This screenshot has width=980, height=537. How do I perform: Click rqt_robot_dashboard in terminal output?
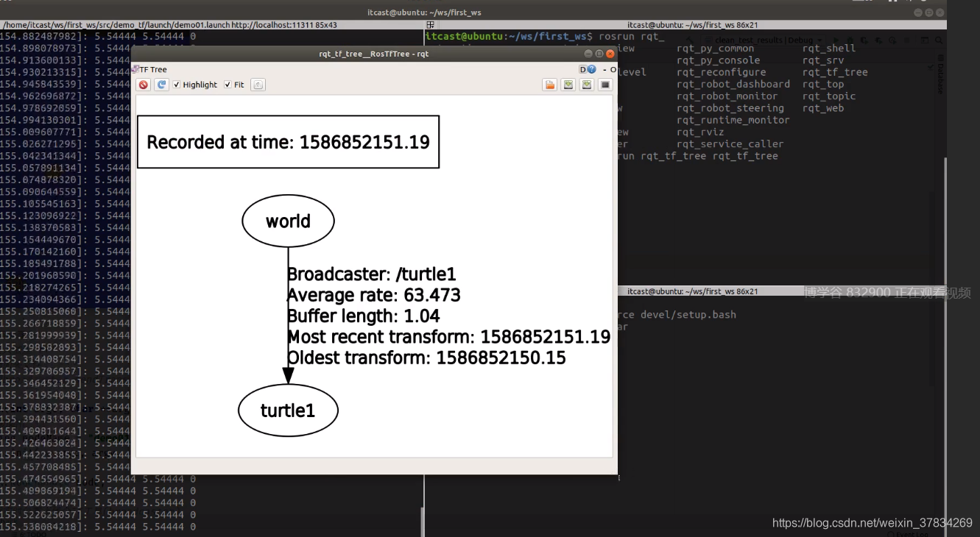tap(733, 84)
